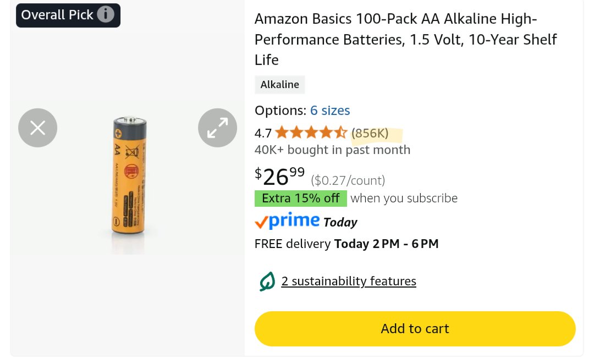This screenshot has width=594, height=364.
Task: Add the batteries to cart
Action: click(415, 329)
